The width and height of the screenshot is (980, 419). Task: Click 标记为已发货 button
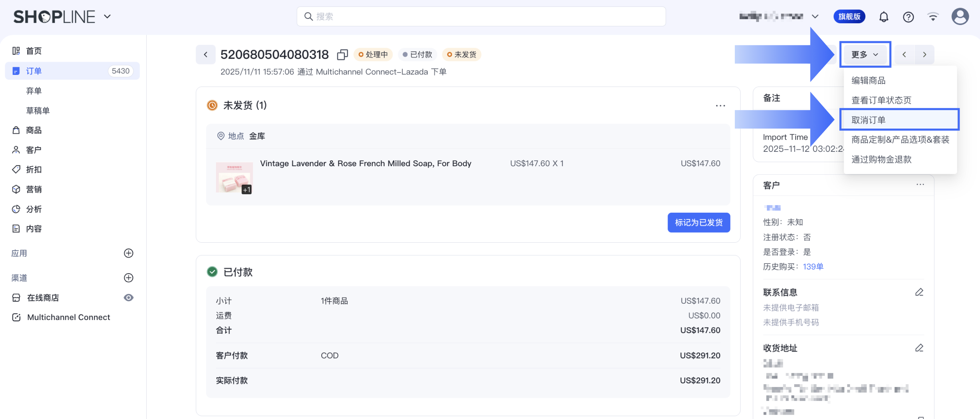click(699, 222)
